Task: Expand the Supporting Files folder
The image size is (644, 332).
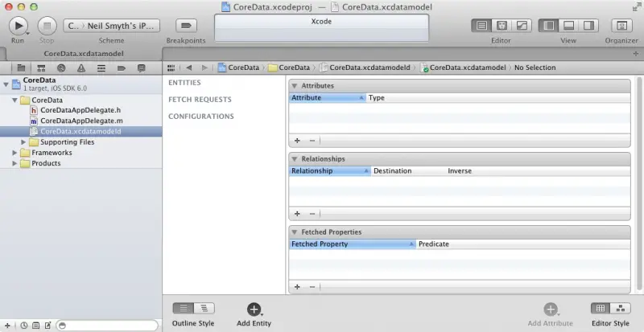Action: pyautogui.click(x=23, y=142)
